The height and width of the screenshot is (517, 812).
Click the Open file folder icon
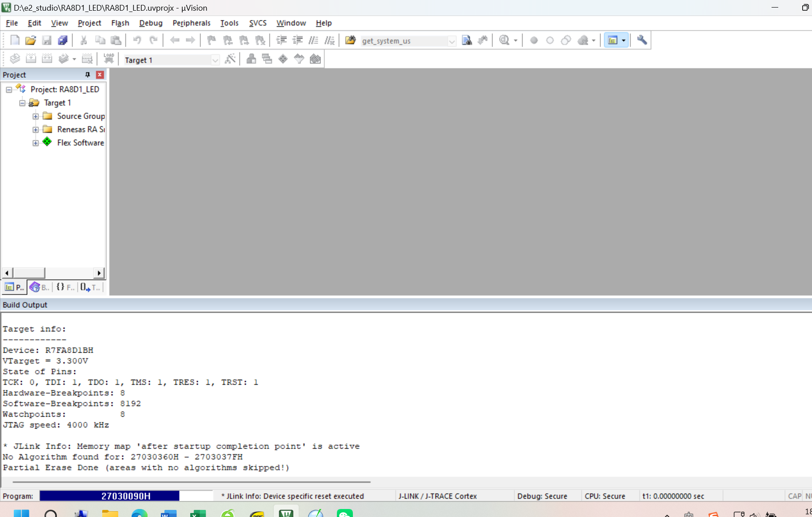(30, 40)
